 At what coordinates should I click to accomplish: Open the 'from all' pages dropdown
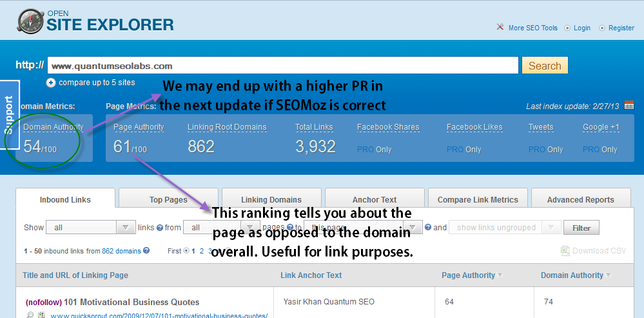[x=251, y=228]
